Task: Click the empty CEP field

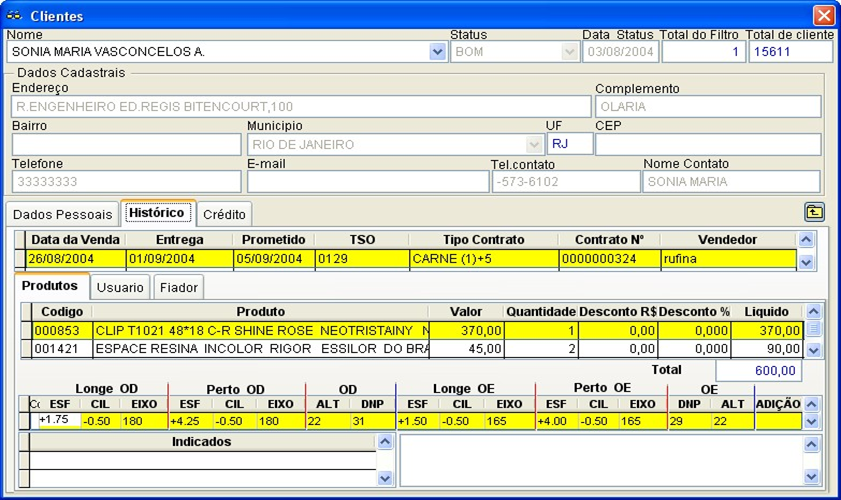Action: pyautogui.click(x=708, y=144)
